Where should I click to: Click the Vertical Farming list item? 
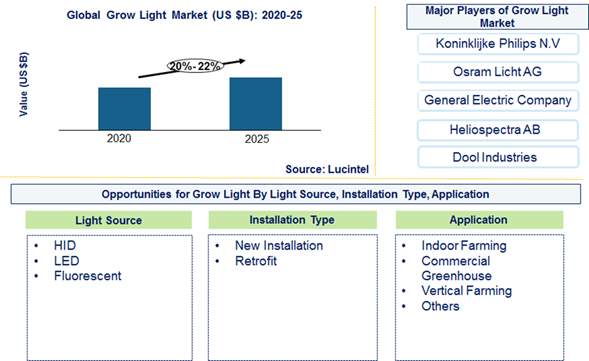(x=467, y=291)
